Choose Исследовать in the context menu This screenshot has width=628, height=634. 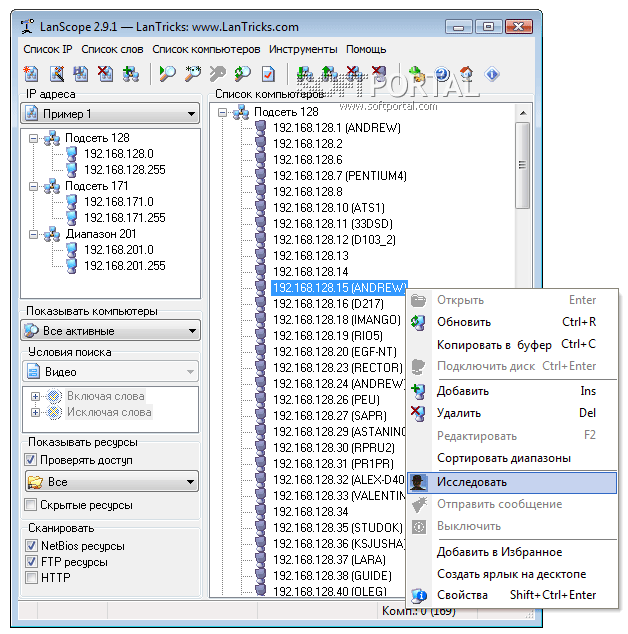[x=512, y=482]
